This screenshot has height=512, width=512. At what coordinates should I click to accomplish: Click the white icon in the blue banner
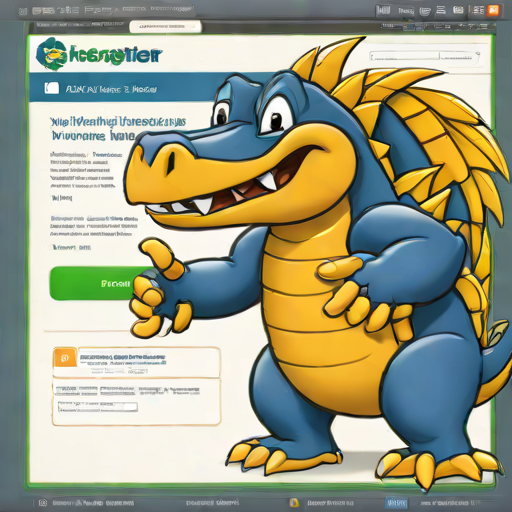(x=52, y=88)
